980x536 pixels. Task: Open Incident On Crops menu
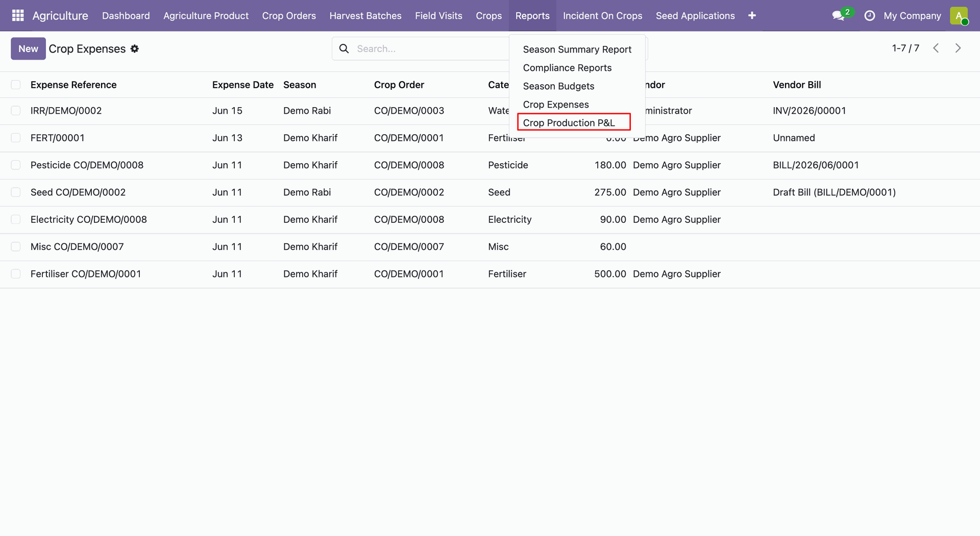click(x=603, y=16)
